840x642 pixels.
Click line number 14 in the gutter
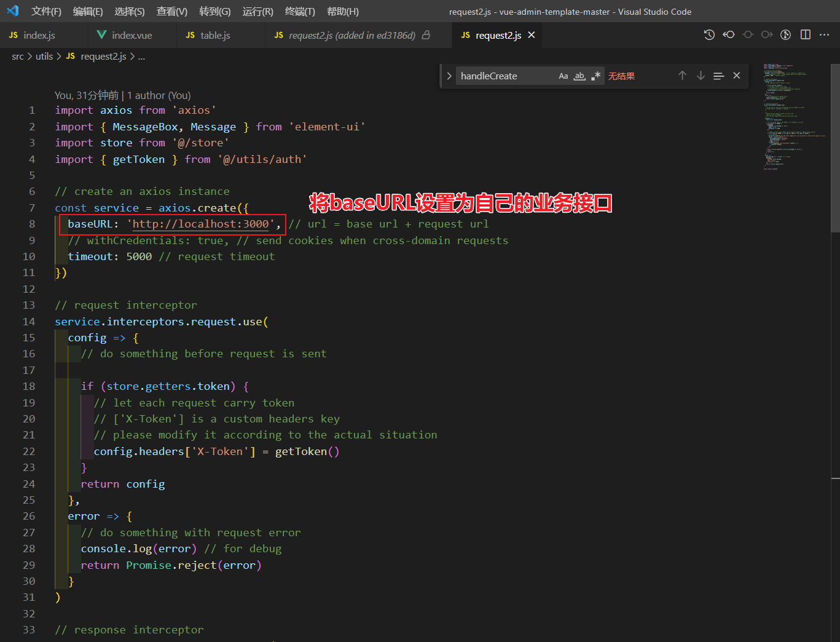[x=29, y=322]
